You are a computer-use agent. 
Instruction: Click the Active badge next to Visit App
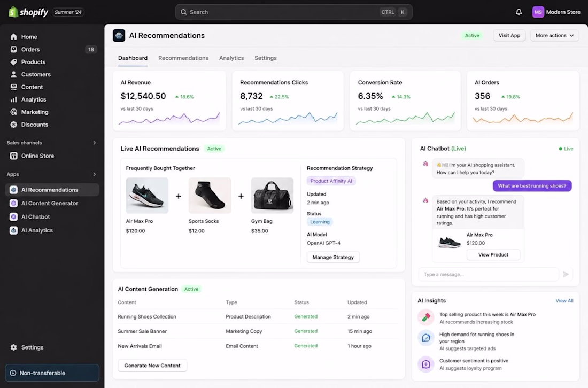(x=472, y=36)
